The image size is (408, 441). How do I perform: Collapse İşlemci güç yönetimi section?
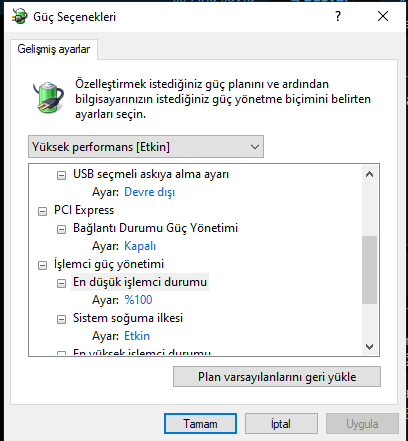(42, 265)
